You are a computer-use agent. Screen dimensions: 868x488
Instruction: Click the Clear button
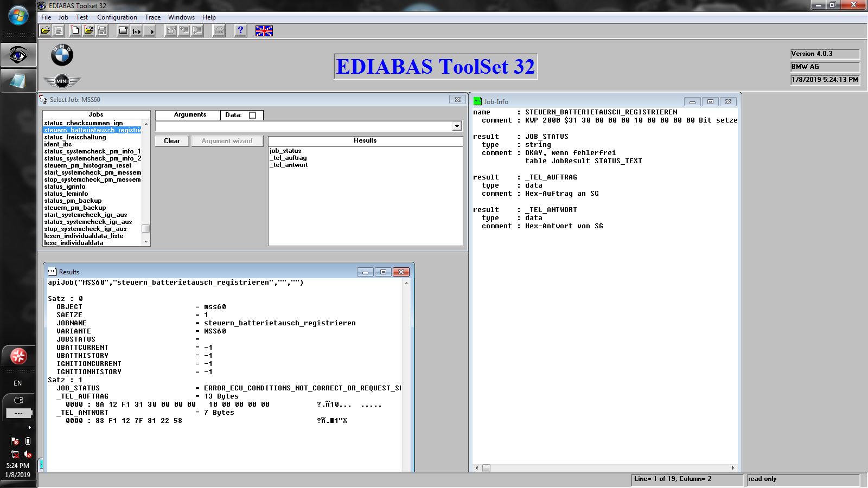click(172, 141)
